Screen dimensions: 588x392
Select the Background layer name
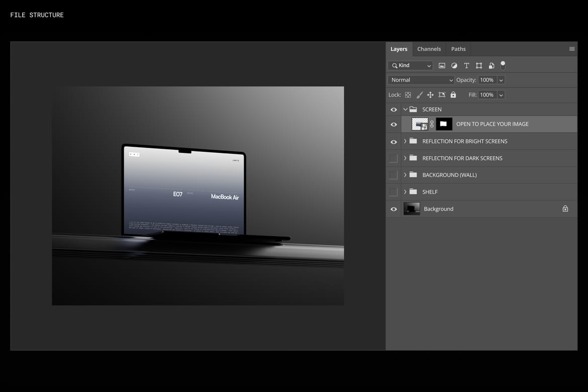(439, 209)
